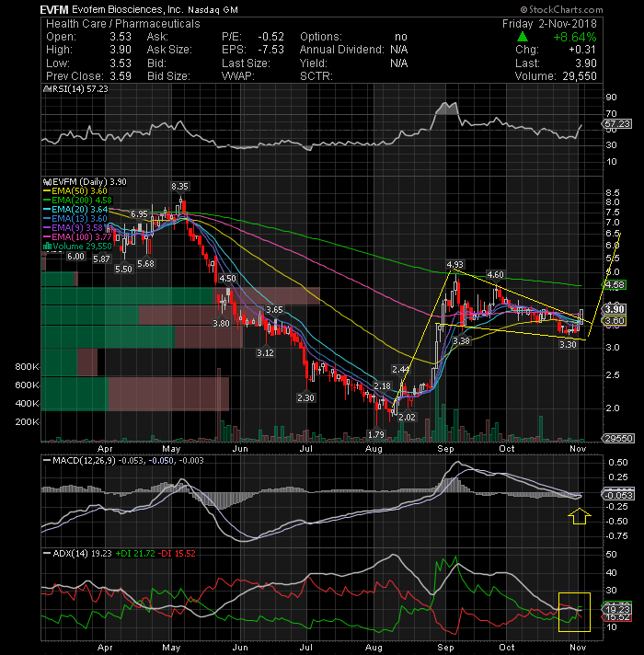Click the -0.053 MACD axis tag
The width and height of the screenshot is (644, 655).
coord(618,496)
